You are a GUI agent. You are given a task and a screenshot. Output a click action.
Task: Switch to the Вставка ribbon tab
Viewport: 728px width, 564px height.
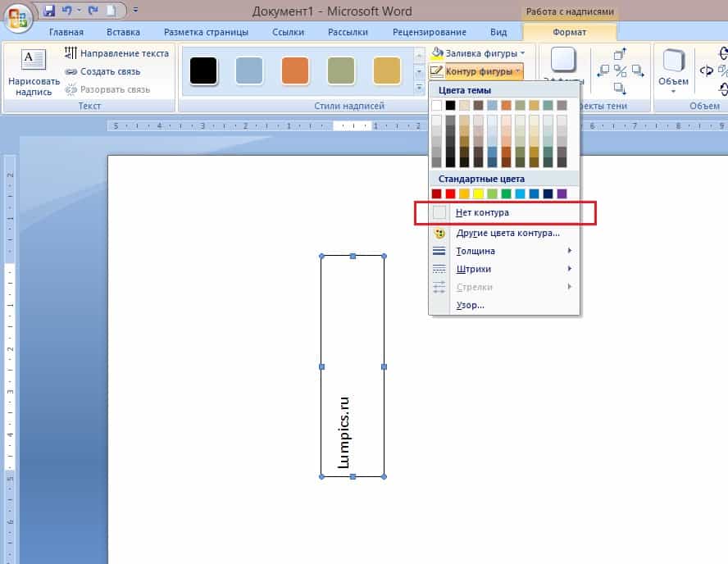click(x=123, y=32)
